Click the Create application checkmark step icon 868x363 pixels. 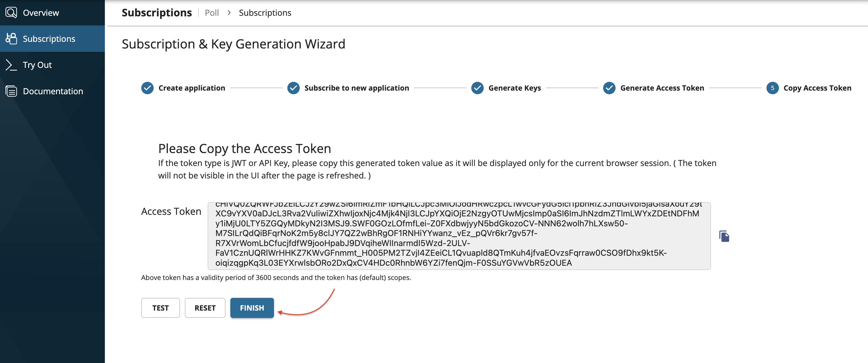pyautogui.click(x=147, y=88)
